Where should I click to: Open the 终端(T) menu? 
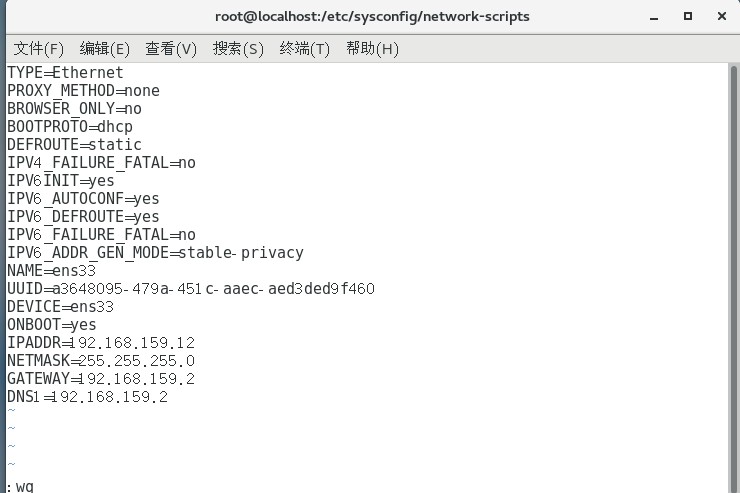coord(305,48)
